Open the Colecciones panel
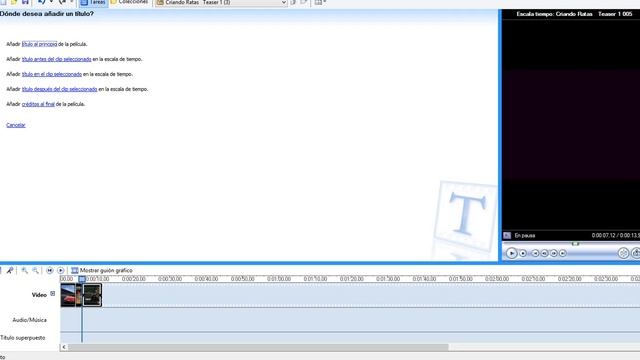Screen dimensions: 640x360 [129, 2]
